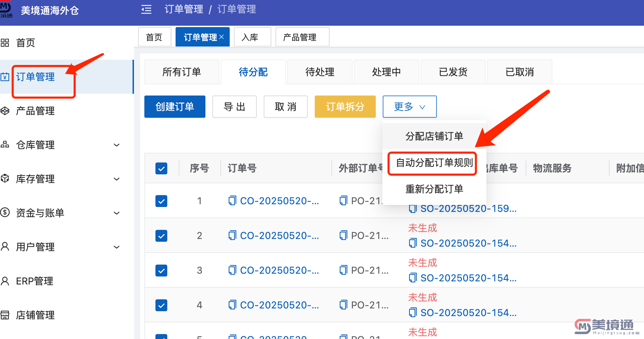Uncheck the row 3 checkbox
The height and width of the screenshot is (339, 644).
click(x=161, y=271)
